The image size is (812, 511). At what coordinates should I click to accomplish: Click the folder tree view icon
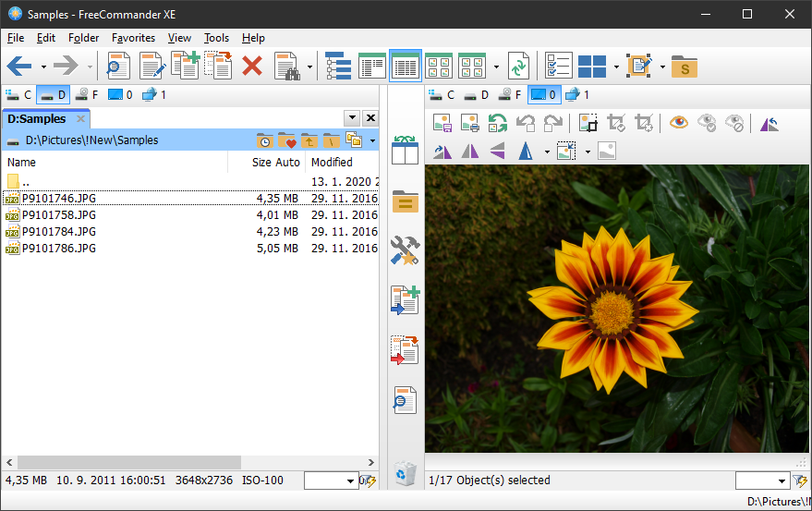(338, 66)
